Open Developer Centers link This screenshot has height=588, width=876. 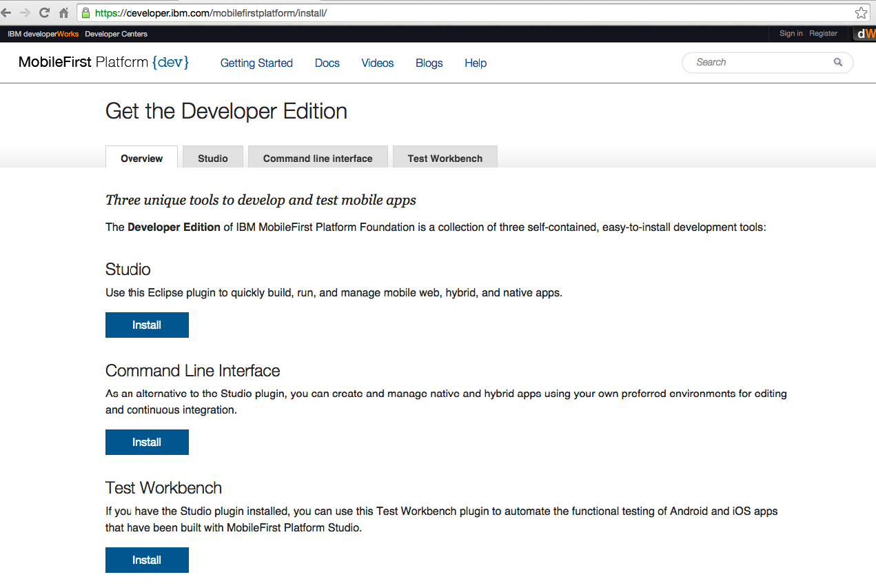[x=116, y=34]
